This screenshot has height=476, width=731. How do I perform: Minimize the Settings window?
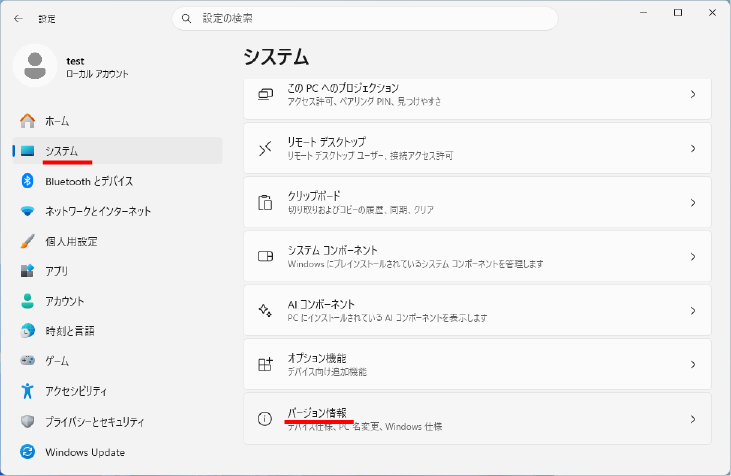point(644,13)
